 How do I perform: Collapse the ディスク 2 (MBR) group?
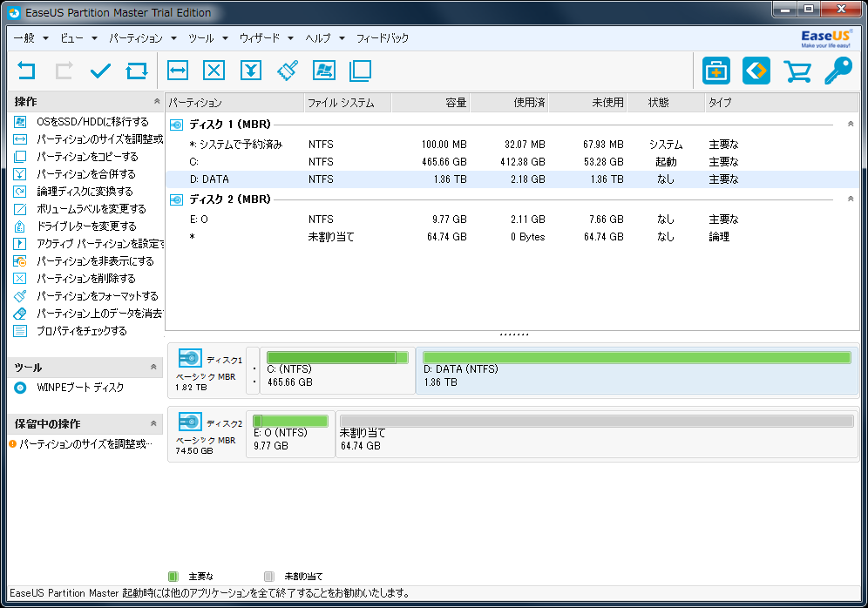[851, 199]
